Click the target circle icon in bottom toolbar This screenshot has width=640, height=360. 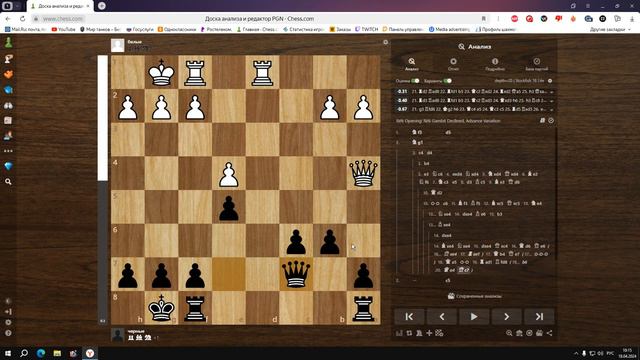click(x=529, y=333)
